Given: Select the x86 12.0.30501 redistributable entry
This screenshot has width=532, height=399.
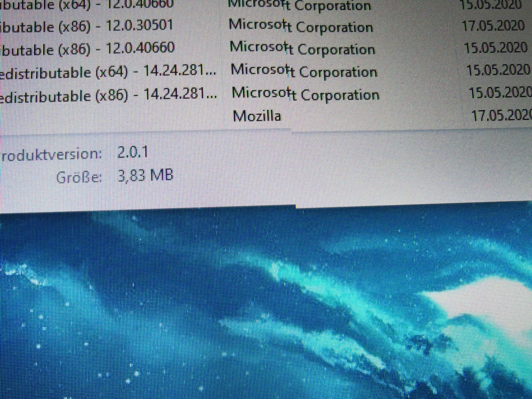Looking at the screenshot, I should click(87, 26).
